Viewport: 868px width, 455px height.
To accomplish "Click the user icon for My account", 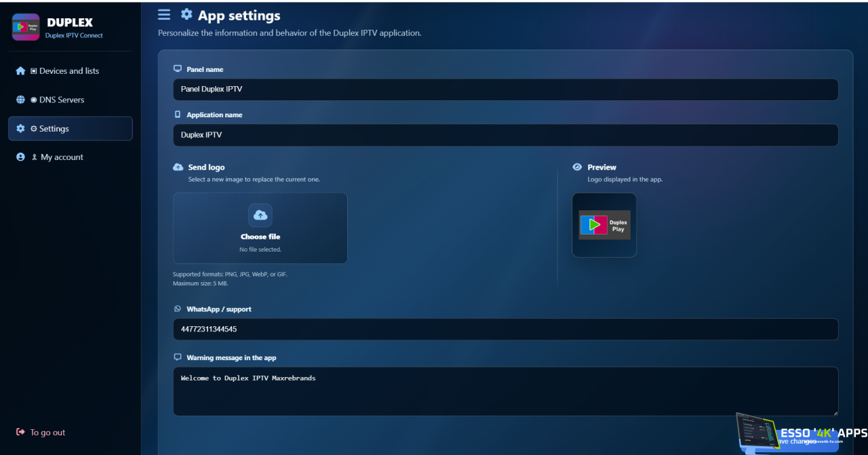I will (20, 157).
